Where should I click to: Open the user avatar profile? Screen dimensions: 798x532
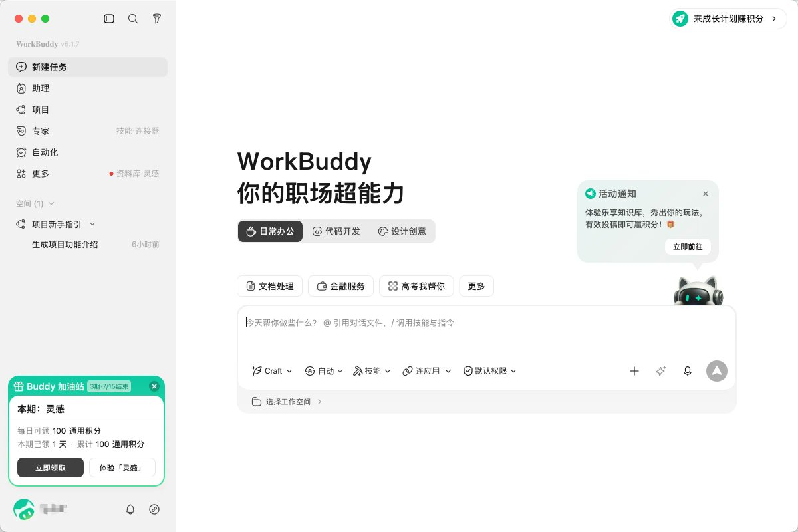pos(24,509)
